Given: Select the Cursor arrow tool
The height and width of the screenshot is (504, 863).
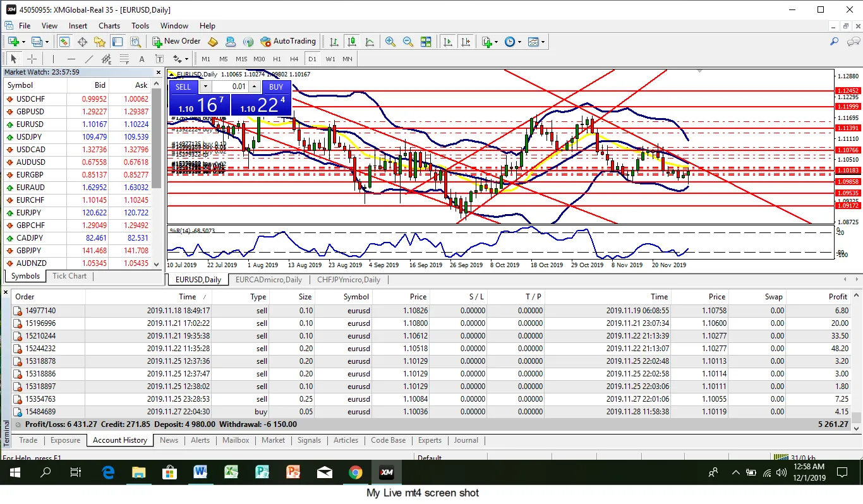Looking at the screenshot, I should 13,59.
